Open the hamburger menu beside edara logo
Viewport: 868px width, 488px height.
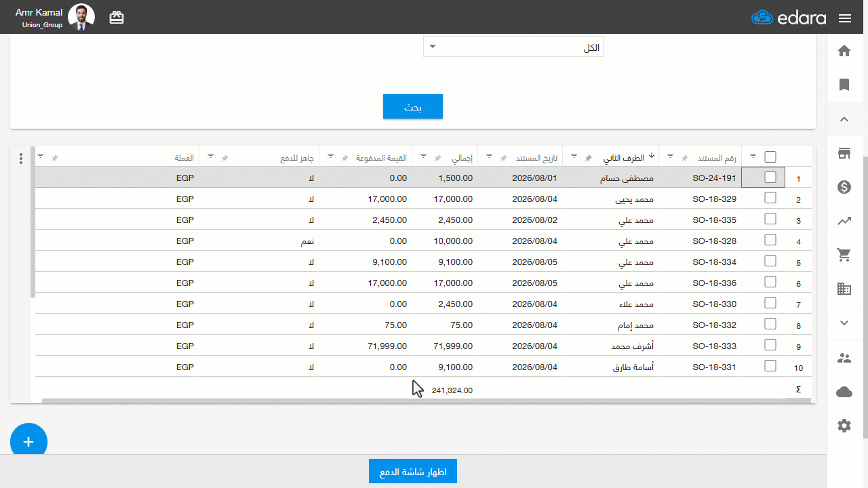pyautogui.click(x=844, y=18)
